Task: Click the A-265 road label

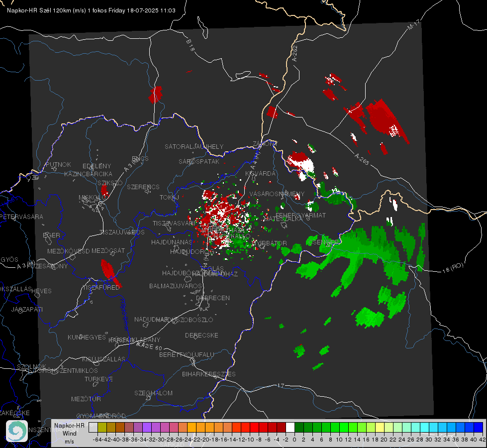Action: [x=362, y=159]
